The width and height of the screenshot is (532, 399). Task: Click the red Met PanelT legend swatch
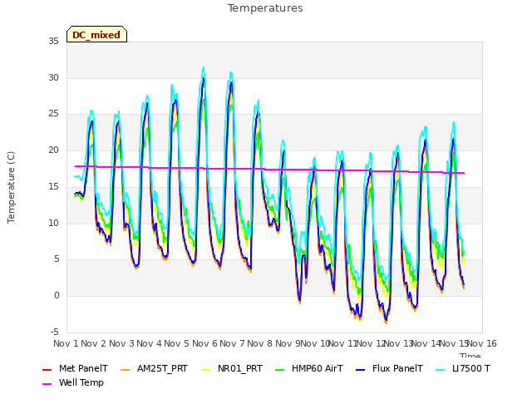click(x=47, y=369)
